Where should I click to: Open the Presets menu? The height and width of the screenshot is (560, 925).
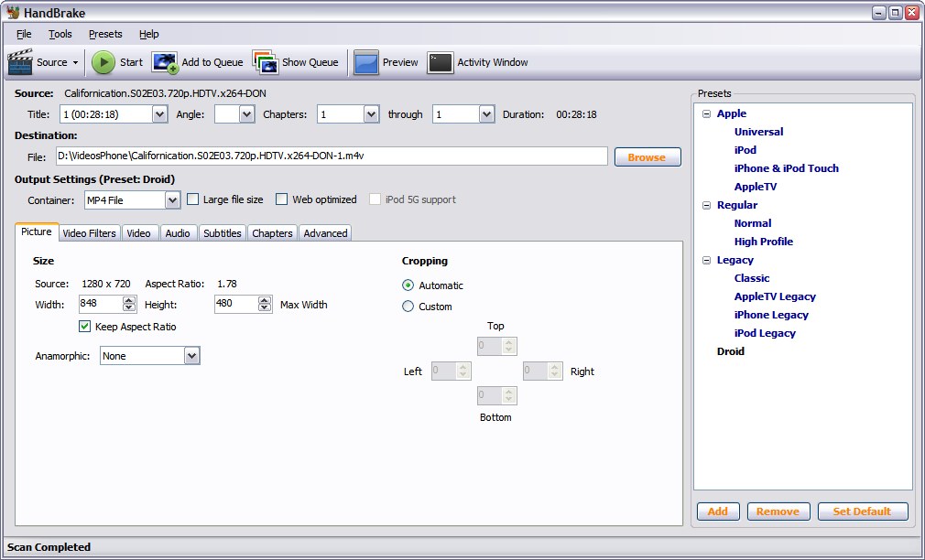click(x=105, y=34)
